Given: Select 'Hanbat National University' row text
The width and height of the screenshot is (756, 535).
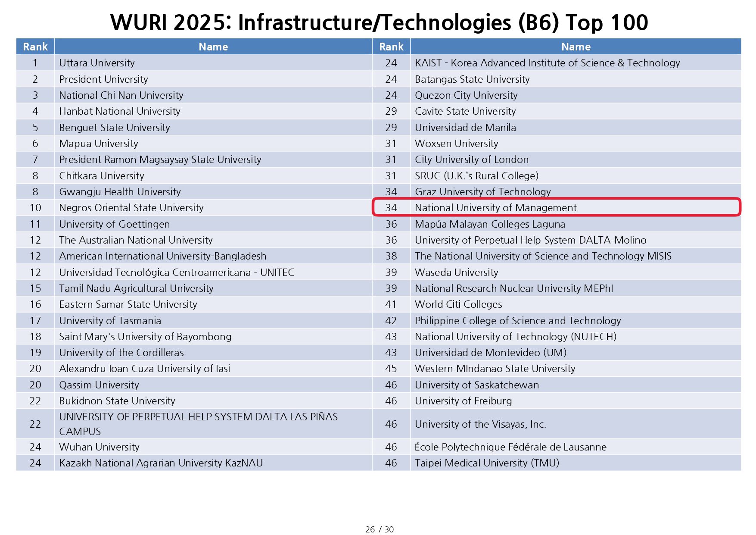Looking at the screenshot, I should 120,111.
